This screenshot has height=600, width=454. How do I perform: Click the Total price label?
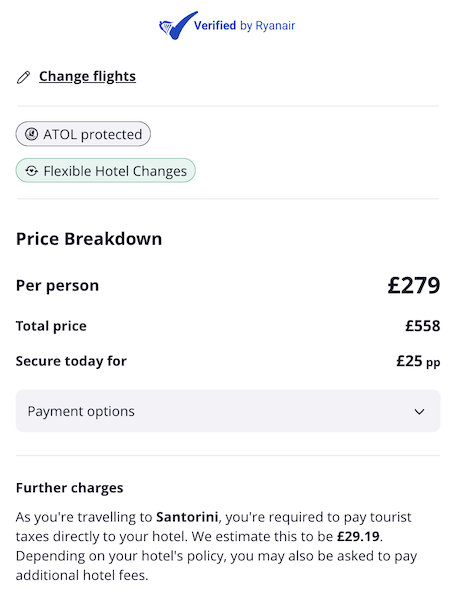[x=51, y=326]
